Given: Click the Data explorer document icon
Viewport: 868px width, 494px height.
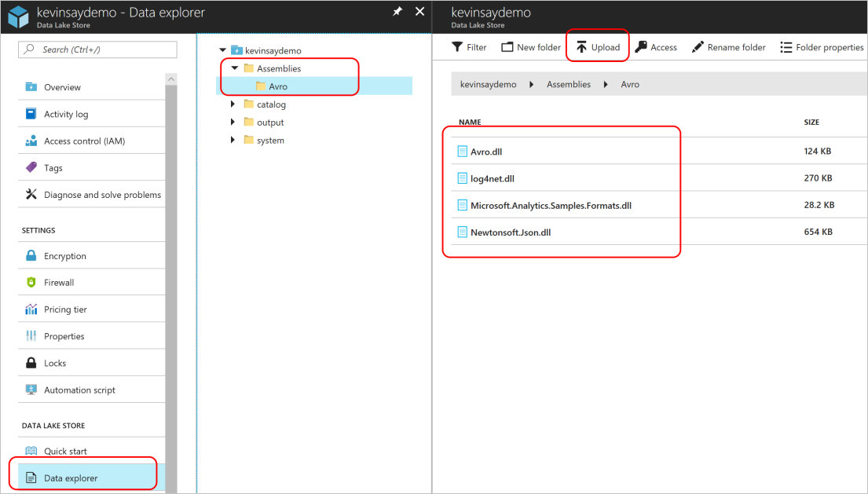Looking at the screenshot, I should coord(31,478).
